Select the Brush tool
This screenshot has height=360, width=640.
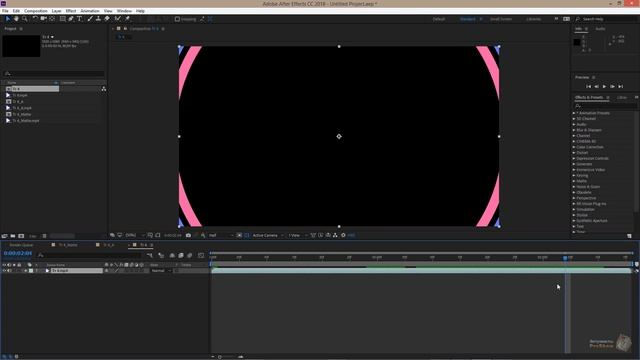[x=90, y=19]
